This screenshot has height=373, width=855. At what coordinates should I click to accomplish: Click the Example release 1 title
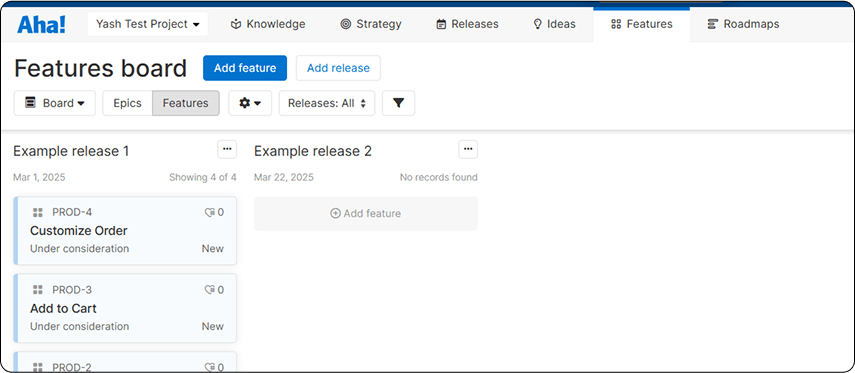(71, 151)
